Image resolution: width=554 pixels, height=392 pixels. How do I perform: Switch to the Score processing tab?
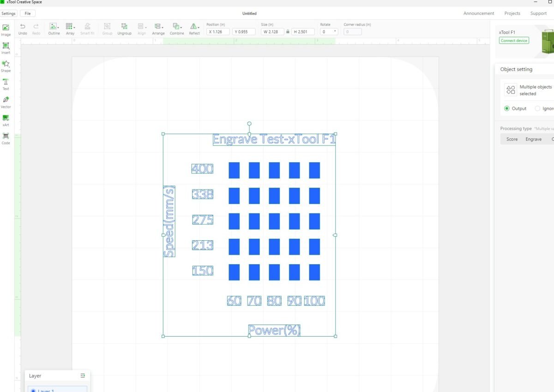point(512,139)
